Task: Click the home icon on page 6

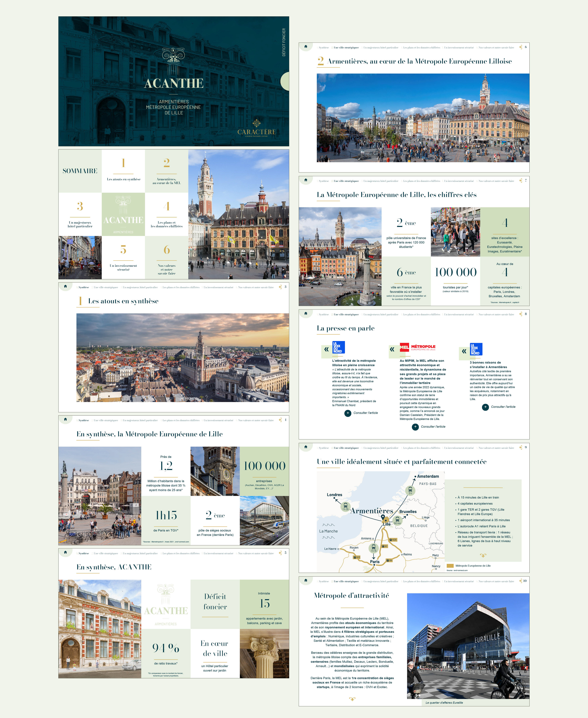Action: pos(305,46)
